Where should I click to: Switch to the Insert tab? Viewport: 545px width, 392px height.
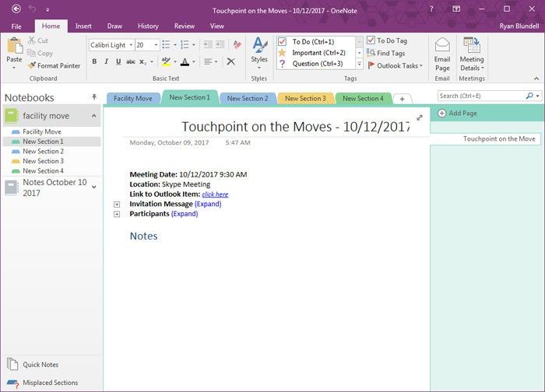[x=83, y=26]
